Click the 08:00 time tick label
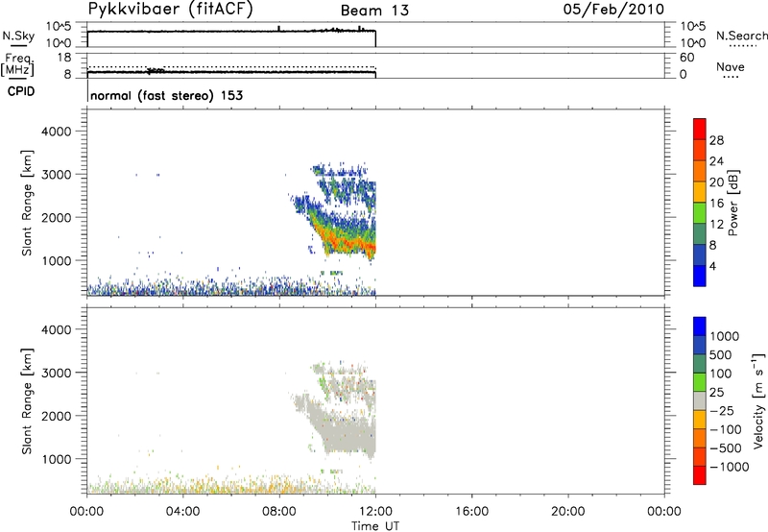Image resolution: width=768 pixels, height=532 pixels. (279, 512)
